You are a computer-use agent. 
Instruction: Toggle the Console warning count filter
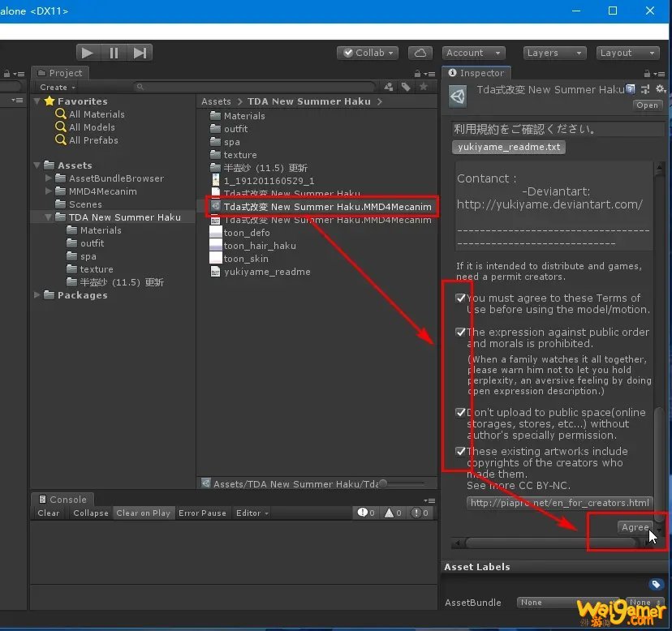click(x=393, y=513)
